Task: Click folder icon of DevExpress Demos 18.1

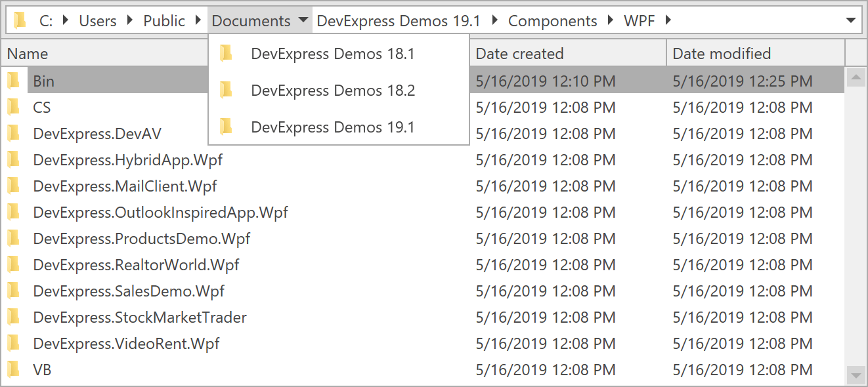Action: click(227, 54)
